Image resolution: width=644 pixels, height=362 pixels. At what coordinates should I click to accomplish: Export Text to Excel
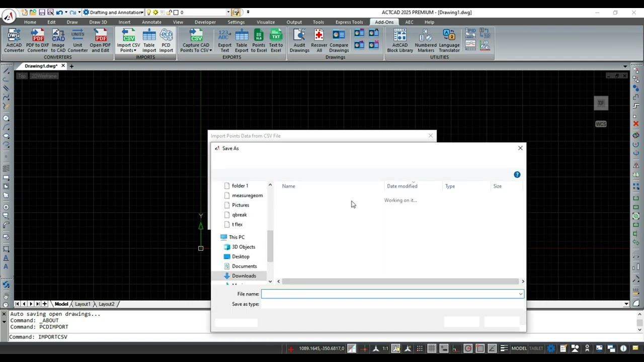[276, 41]
